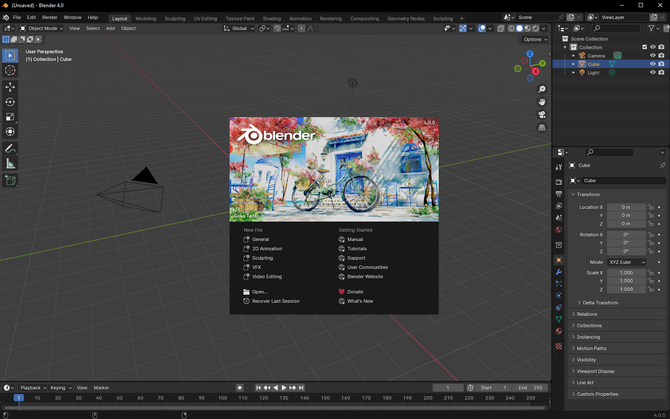The height and width of the screenshot is (419, 670).
Task: Open the Scene properties tab
Action: coord(558,218)
